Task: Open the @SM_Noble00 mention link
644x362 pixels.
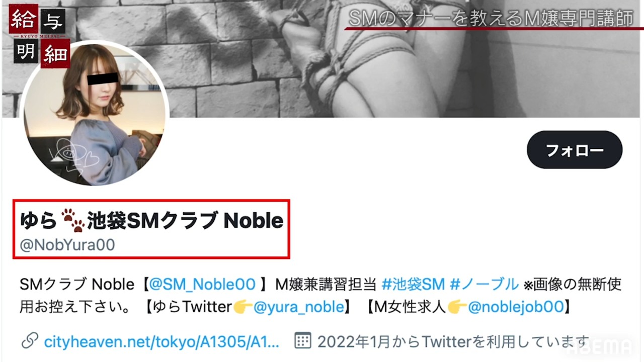Action: (202, 285)
